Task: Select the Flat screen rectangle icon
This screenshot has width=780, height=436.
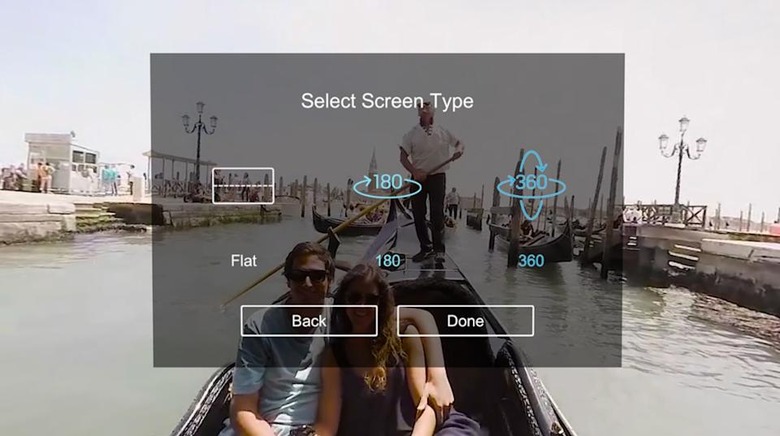Action: coord(242,185)
